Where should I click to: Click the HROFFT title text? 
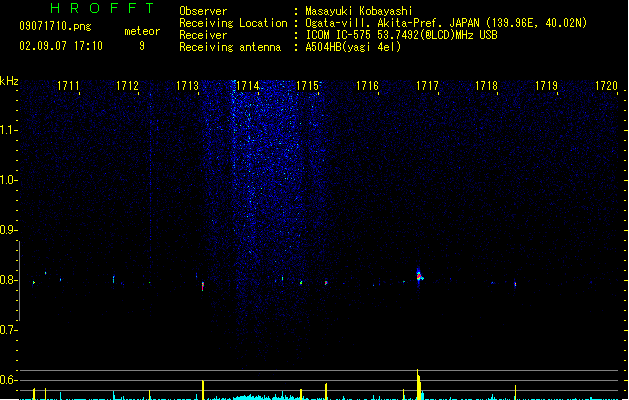pos(103,8)
